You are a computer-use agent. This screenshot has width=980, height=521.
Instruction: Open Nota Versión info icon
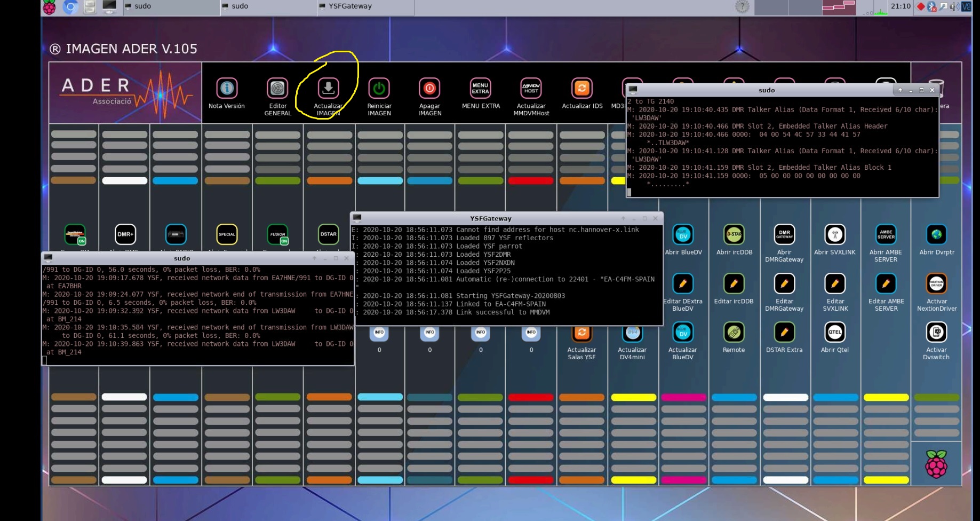click(x=227, y=89)
